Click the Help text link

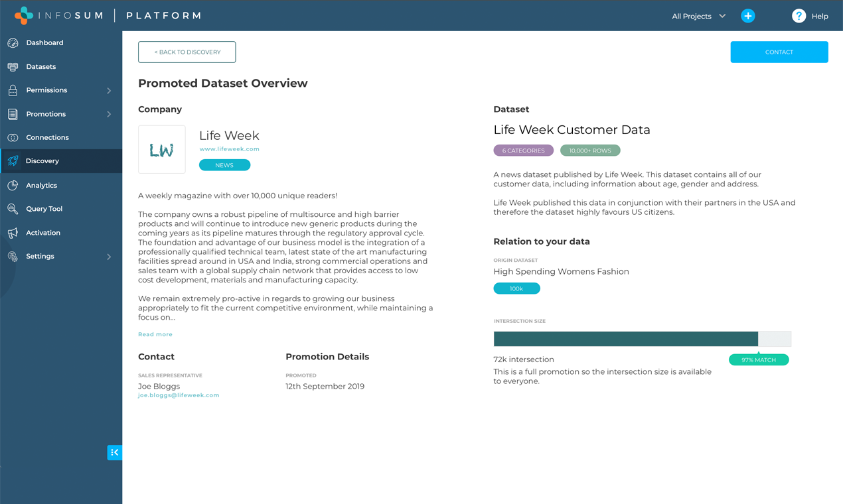820,17
